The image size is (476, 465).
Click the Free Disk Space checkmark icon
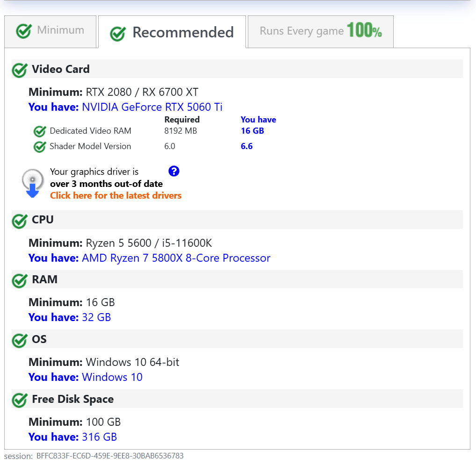(19, 400)
